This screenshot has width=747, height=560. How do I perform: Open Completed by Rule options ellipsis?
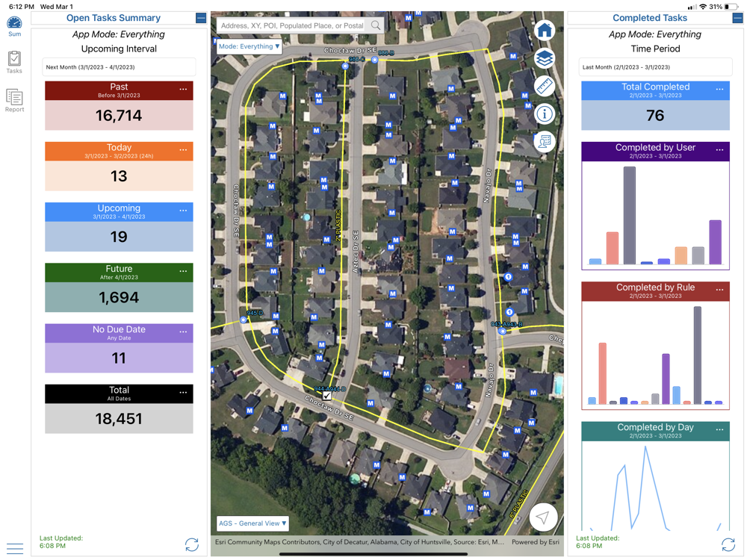coord(719,289)
